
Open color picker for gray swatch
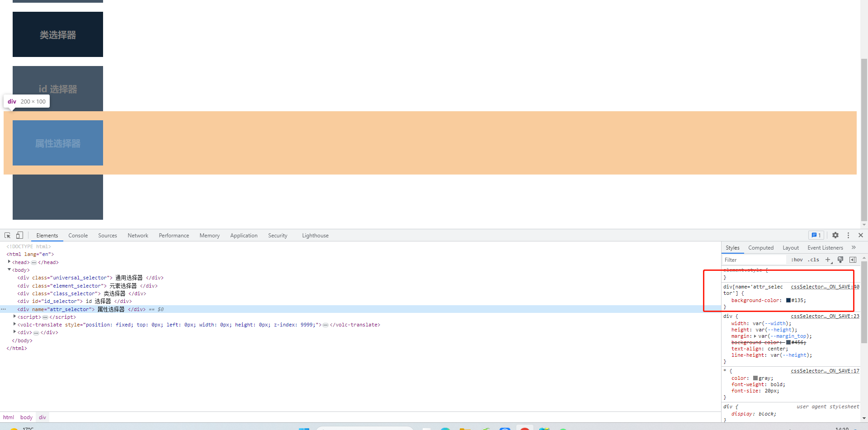click(x=755, y=378)
